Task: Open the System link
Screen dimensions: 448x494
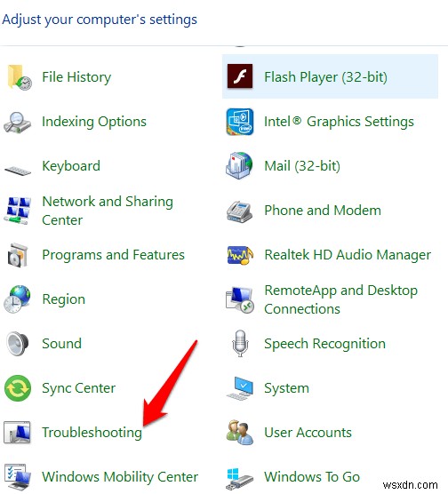Action: click(286, 388)
